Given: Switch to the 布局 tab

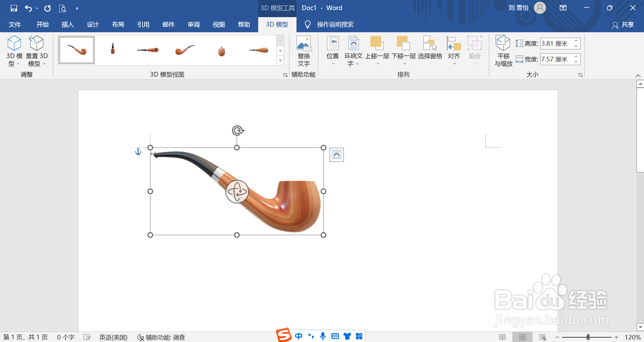Looking at the screenshot, I should click(x=118, y=25).
